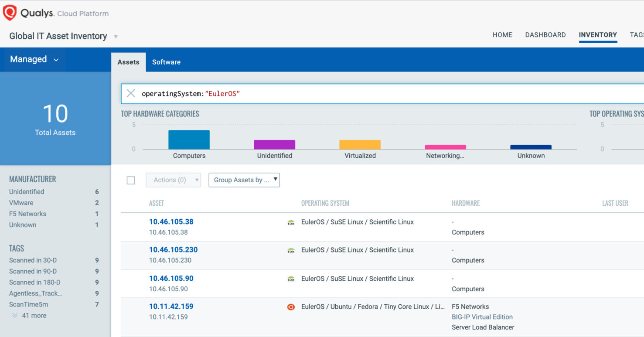
Task: Switch to the Software tab
Action: [166, 62]
